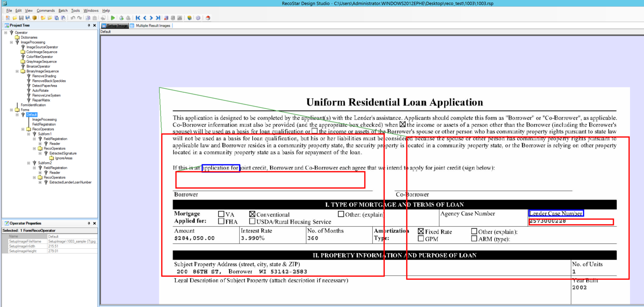Click the SetupImageWidth value 215.51
Screen dimensions: 644x307
[x=72, y=246]
